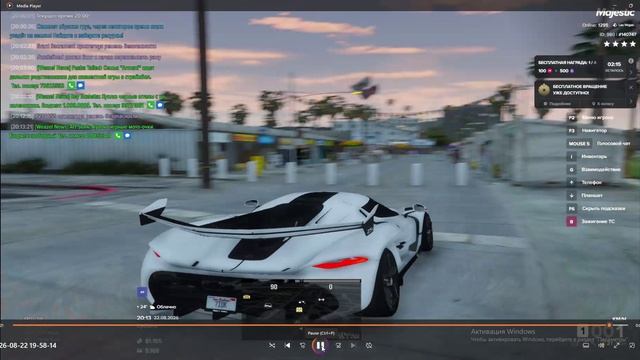Call the number in the first Weazel News ad
This screenshot has width=640, height=360.
pos(71,85)
